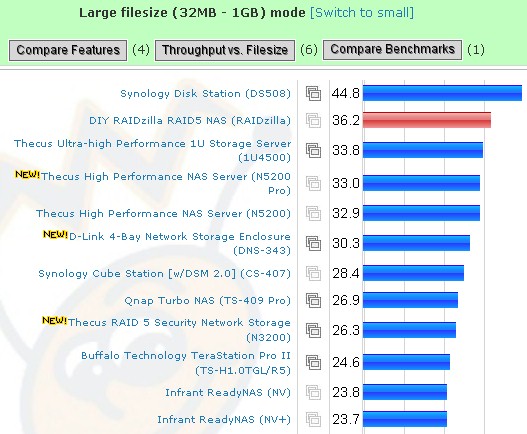Open Infrant ReadyNAS (NV+) link
This screenshot has width=527, height=434.
click(224, 420)
